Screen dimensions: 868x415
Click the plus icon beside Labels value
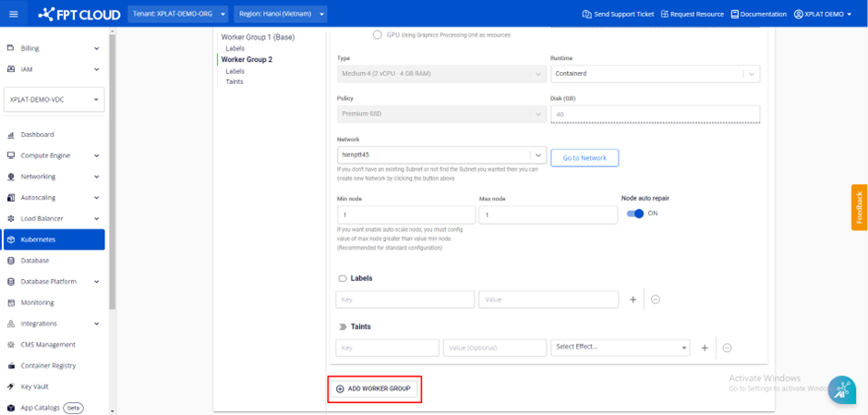pos(633,299)
